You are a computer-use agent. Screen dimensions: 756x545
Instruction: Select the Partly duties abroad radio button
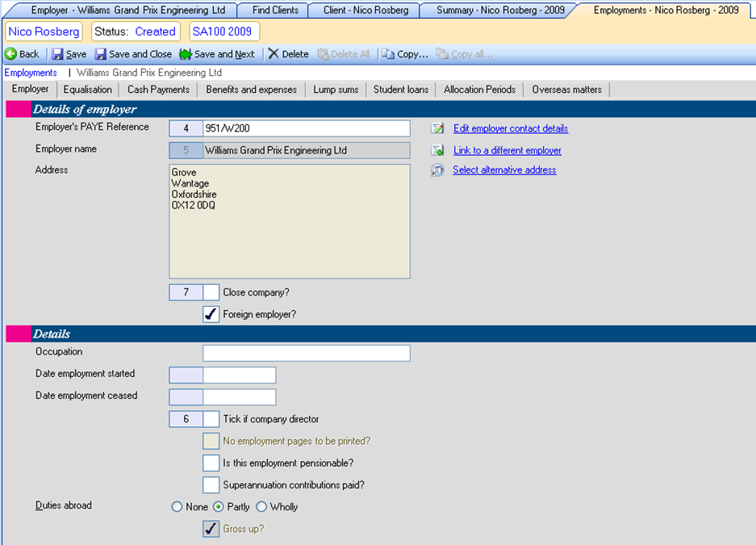(219, 507)
